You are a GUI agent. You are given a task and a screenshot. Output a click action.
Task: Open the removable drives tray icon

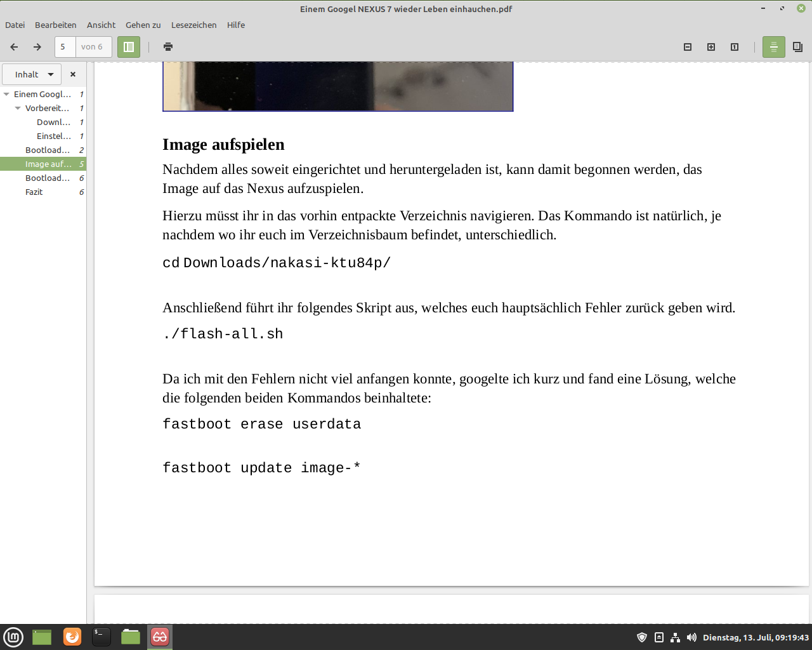tap(659, 637)
